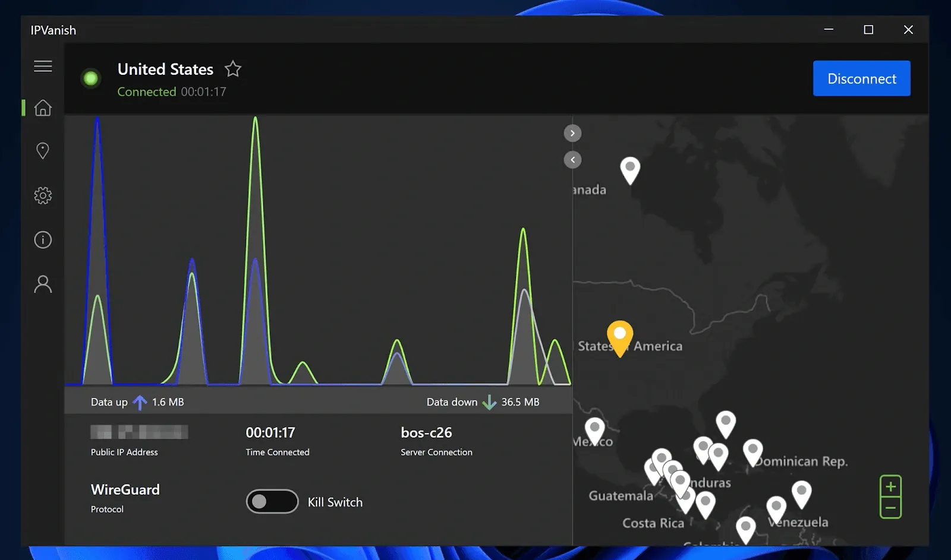Click the WireGuard protocol label
This screenshot has width=951, height=560.
point(125,490)
